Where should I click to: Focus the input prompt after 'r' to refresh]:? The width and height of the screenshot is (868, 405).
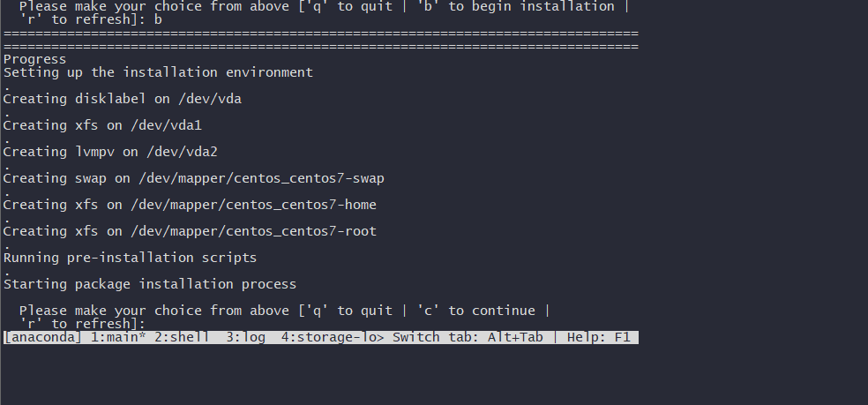coord(153,324)
